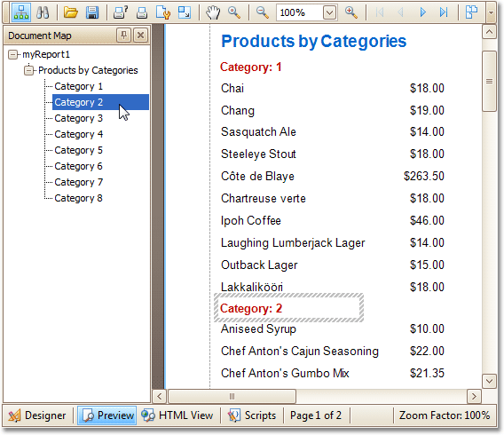Pin the Document Map panel
The width and height of the screenshot is (504, 435).
pos(123,35)
